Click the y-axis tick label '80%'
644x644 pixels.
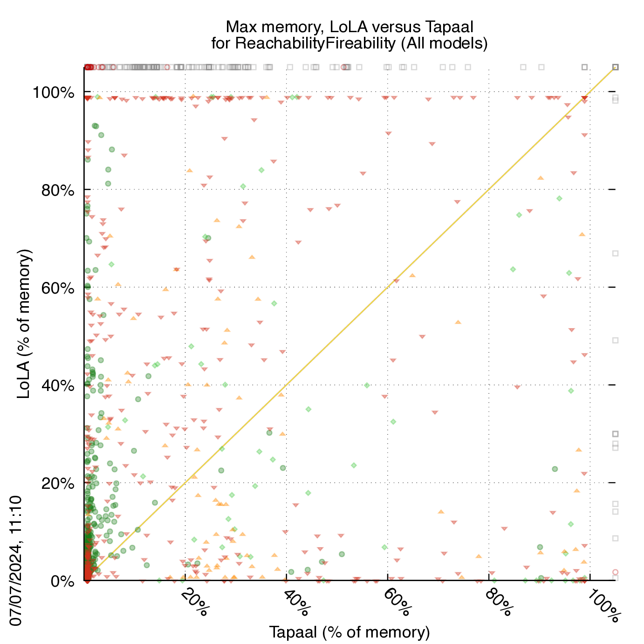point(57,191)
